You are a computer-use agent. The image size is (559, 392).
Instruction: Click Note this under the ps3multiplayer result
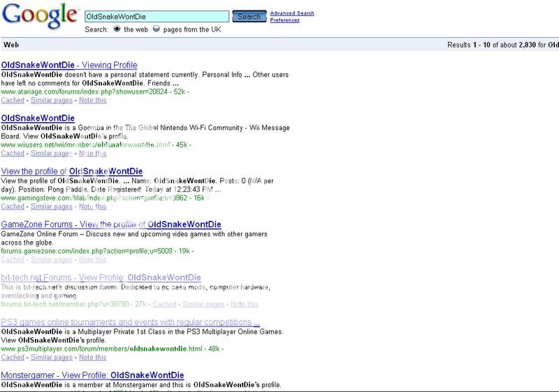(93, 357)
